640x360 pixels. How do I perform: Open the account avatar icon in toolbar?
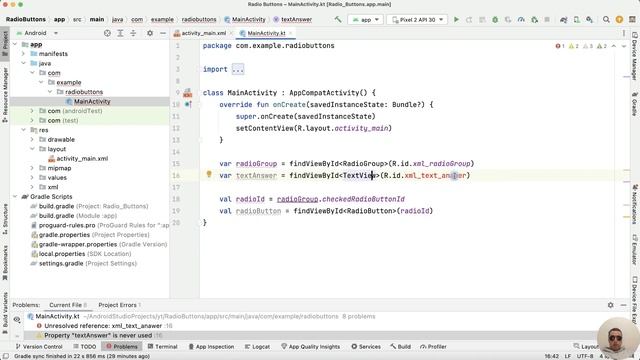click(632, 20)
